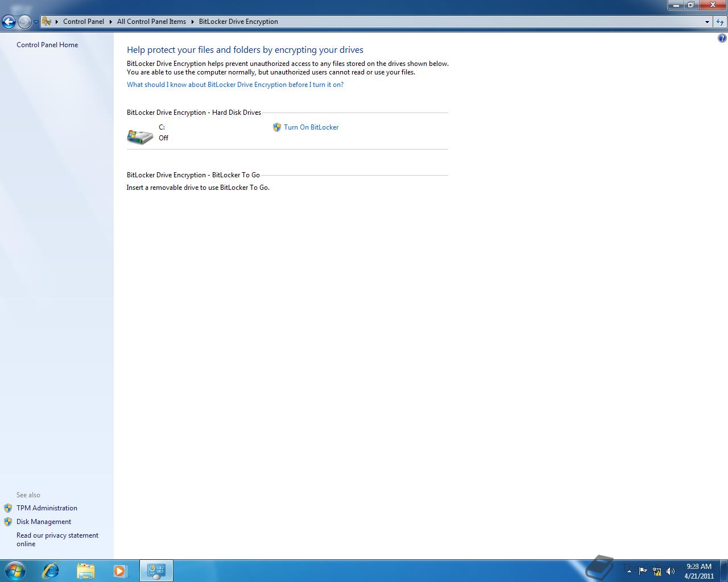The width and height of the screenshot is (728, 582).
Task: Click the shield icon beside Turn On BitLocker
Action: tap(277, 127)
